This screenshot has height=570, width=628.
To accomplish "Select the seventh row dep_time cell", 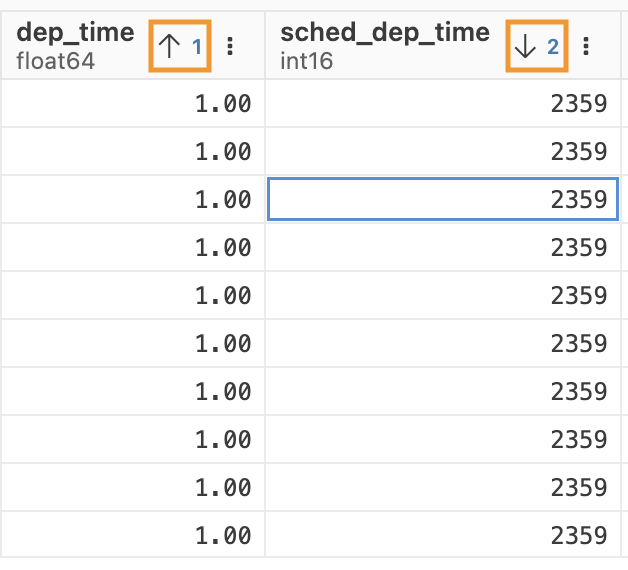I will [x=133, y=391].
